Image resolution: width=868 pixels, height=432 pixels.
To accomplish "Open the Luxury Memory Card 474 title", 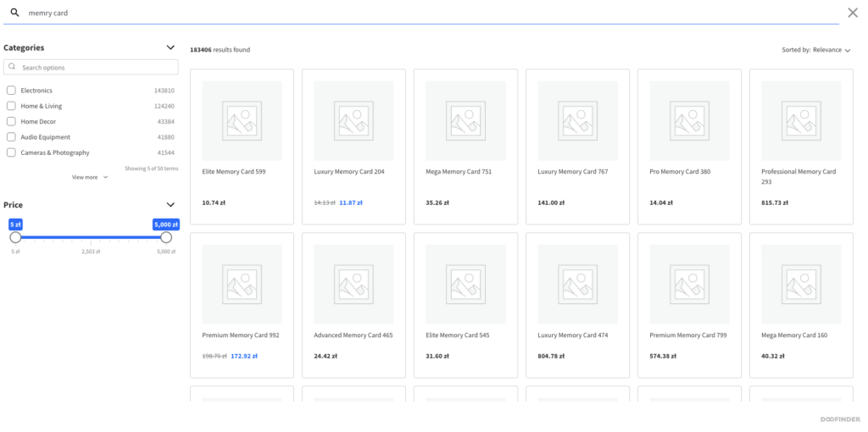I will coord(572,335).
